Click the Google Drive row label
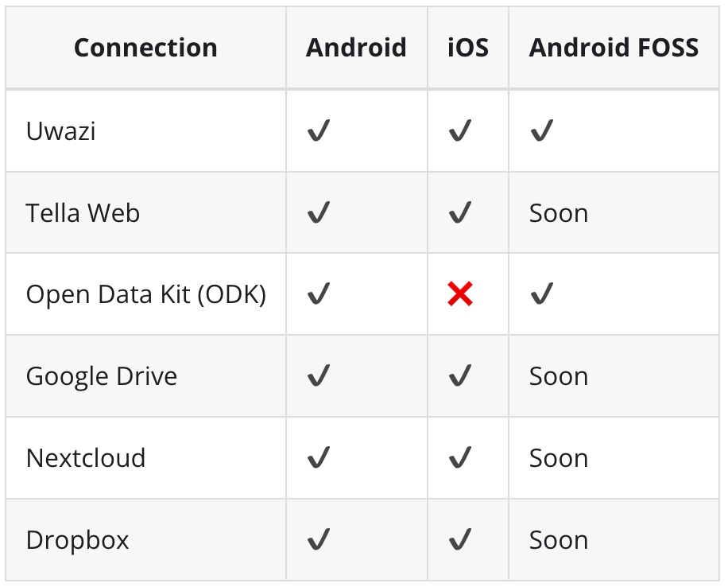This screenshot has width=728, height=587. [x=102, y=376]
